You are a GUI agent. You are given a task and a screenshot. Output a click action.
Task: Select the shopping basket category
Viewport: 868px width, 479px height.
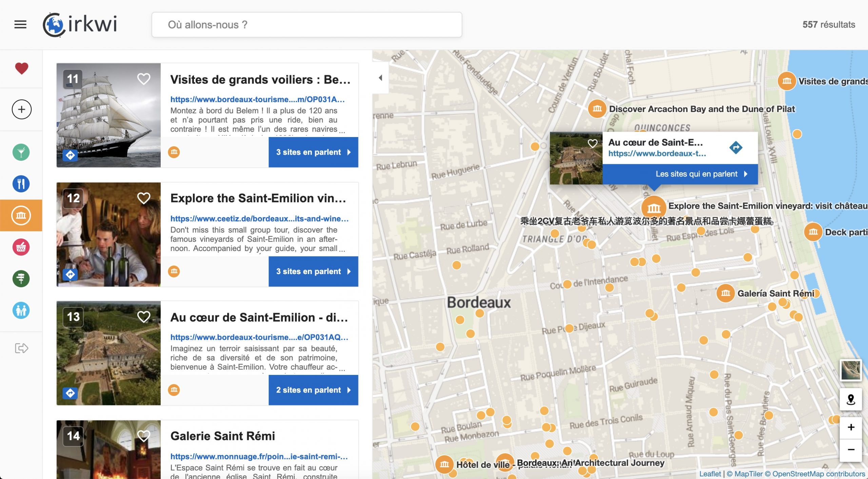pyautogui.click(x=21, y=247)
